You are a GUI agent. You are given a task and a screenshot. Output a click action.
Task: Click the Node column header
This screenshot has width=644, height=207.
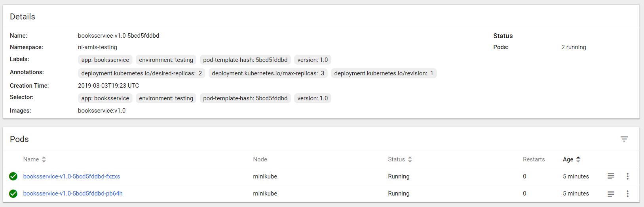tap(260, 159)
